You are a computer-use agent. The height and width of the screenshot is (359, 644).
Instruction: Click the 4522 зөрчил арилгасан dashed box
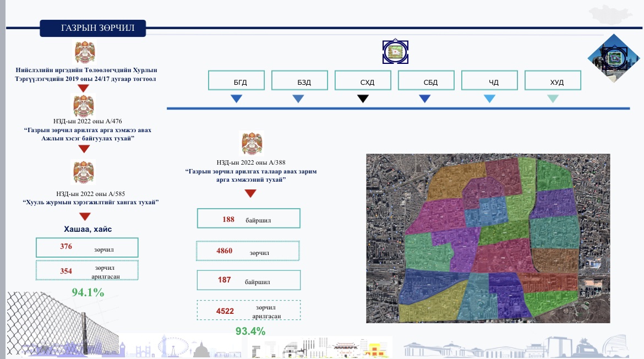click(x=248, y=310)
